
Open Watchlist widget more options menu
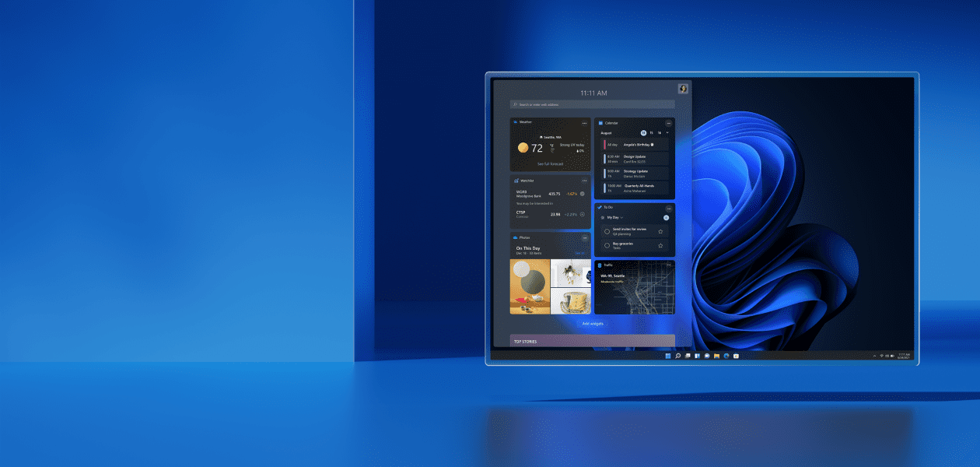pos(584,181)
